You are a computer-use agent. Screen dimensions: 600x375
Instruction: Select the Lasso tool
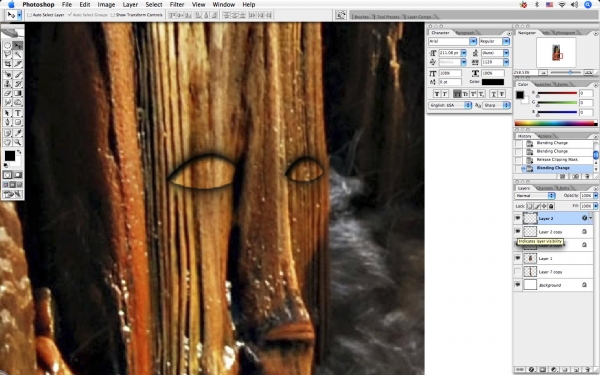(7, 55)
